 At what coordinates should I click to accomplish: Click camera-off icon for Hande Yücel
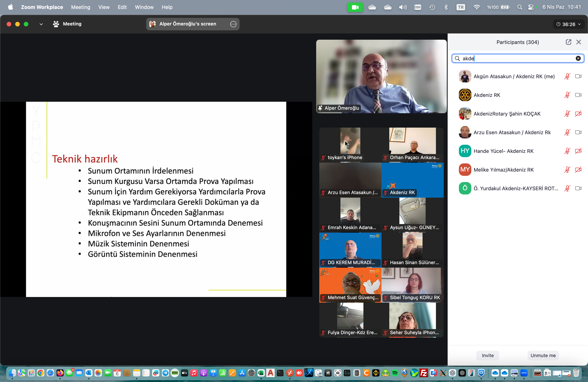(x=578, y=151)
